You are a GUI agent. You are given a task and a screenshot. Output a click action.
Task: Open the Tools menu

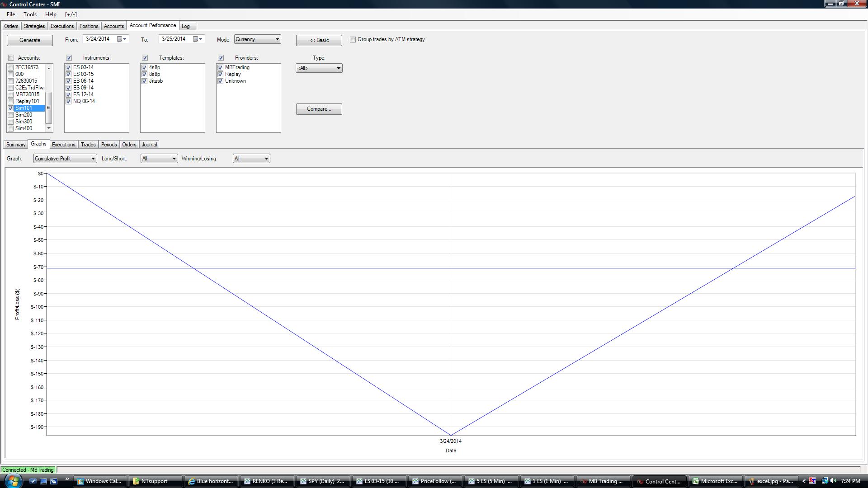pos(30,14)
